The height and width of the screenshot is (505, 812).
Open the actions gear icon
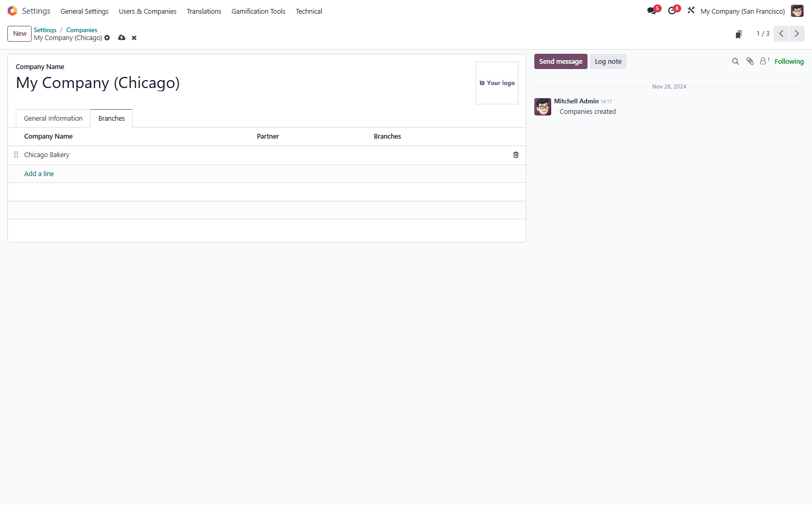[x=107, y=38]
